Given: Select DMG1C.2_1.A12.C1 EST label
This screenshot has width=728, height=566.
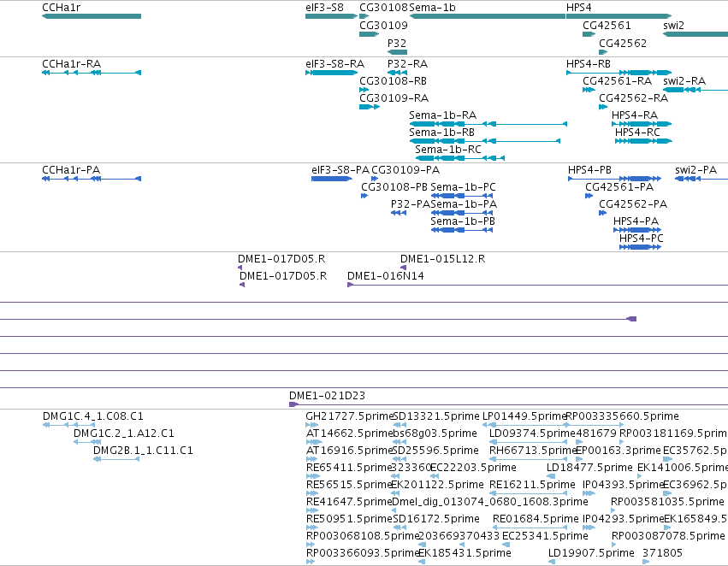Looking at the screenshot, I should tap(123, 433).
